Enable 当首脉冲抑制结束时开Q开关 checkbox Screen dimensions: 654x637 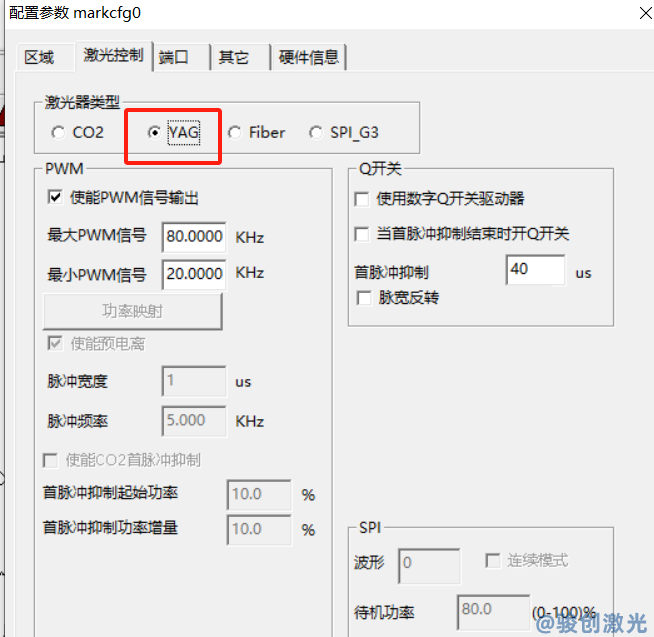point(362,234)
